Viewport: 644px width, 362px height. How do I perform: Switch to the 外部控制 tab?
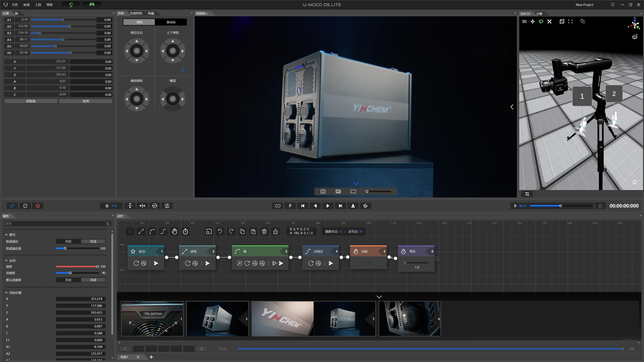pyautogui.click(x=136, y=13)
